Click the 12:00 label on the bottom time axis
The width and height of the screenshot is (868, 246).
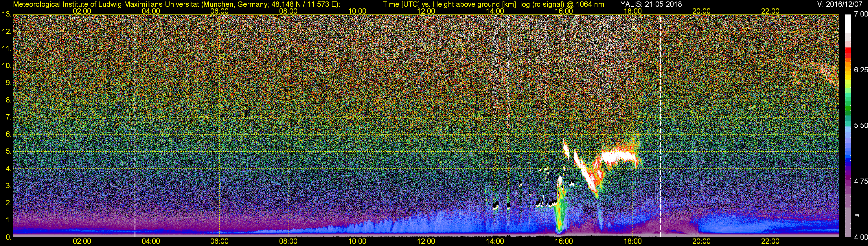click(426, 241)
